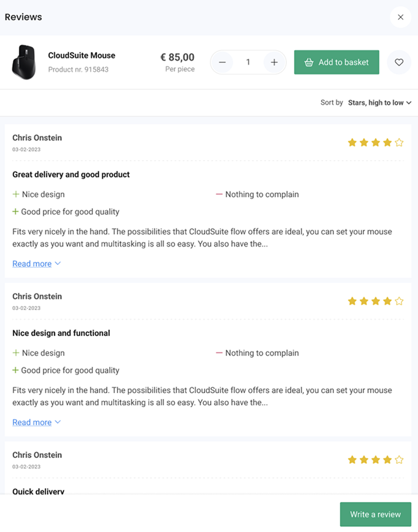Screen dimensions: 418x532
Task: Click the chevron beside first Read more
Action: pos(58,264)
